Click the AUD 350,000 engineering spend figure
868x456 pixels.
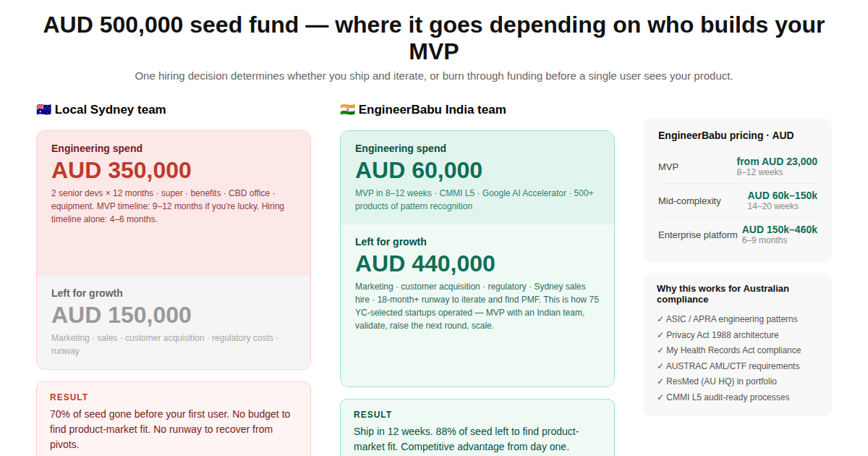pos(122,170)
